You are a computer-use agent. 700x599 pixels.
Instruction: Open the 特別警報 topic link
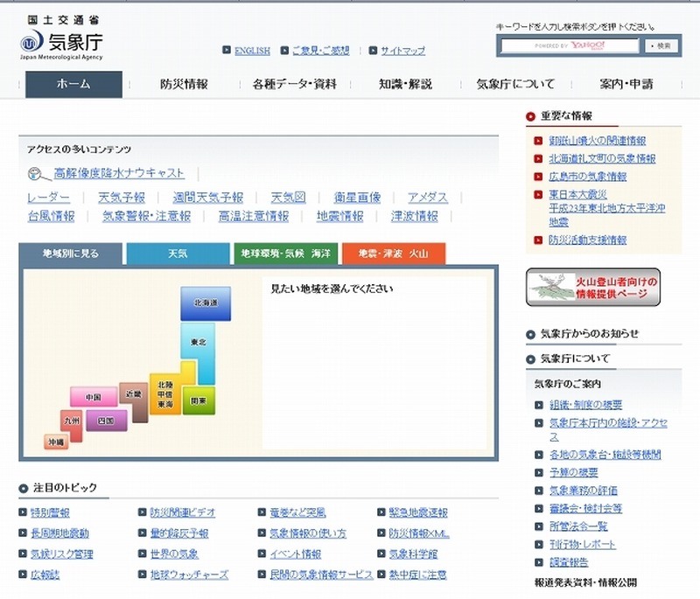tap(50, 512)
